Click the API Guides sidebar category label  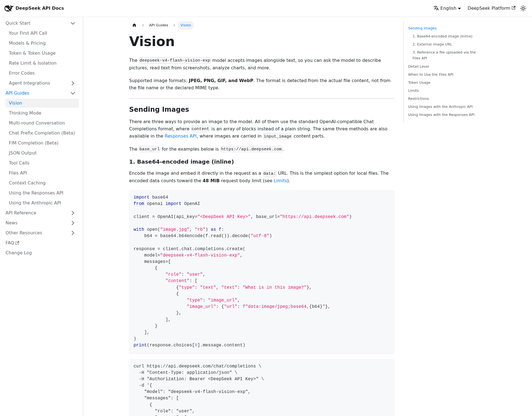[x=17, y=93]
